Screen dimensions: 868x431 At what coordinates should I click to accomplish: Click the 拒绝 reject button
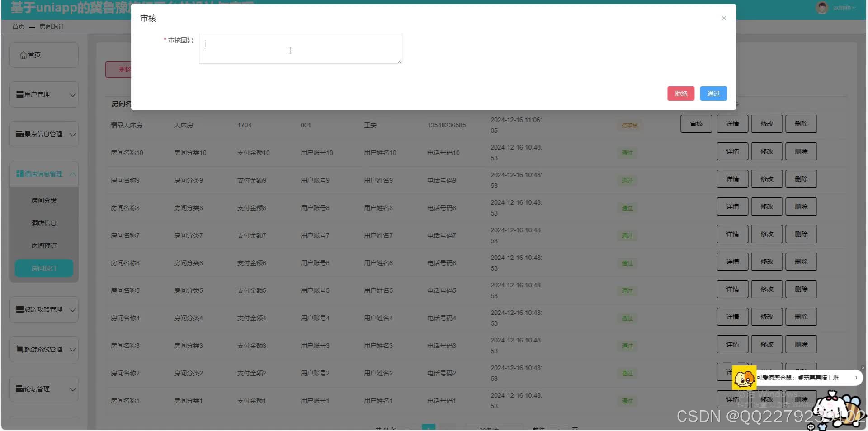[x=680, y=94]
